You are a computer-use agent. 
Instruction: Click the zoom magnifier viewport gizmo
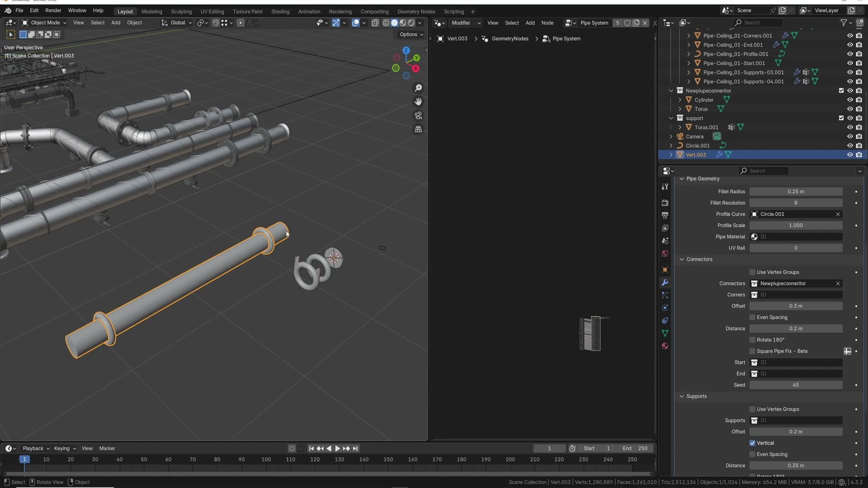[418, 88]
